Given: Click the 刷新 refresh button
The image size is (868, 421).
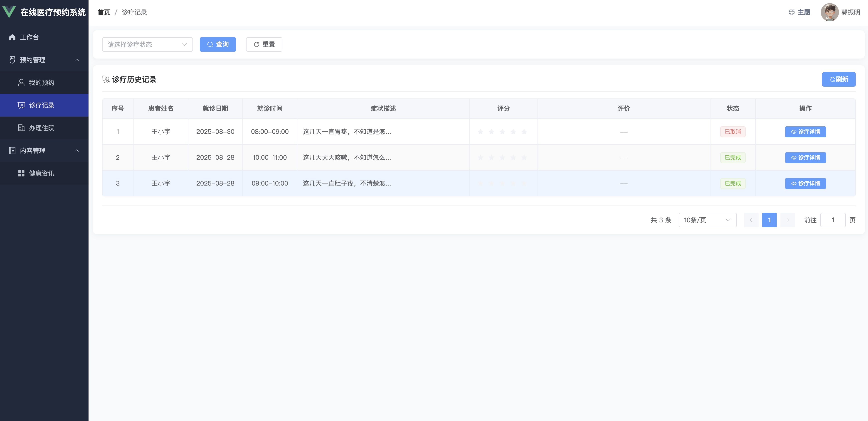Looking at the screenshot, I should (x=838, y=79).
